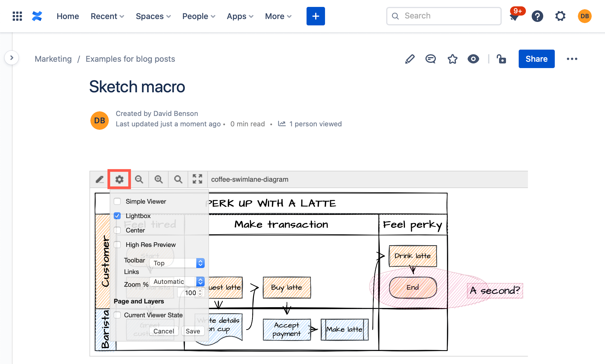The height and width of the screenshot is (364, 605).
Task: Click the unlocked restrictions icon
Action: 501,59
